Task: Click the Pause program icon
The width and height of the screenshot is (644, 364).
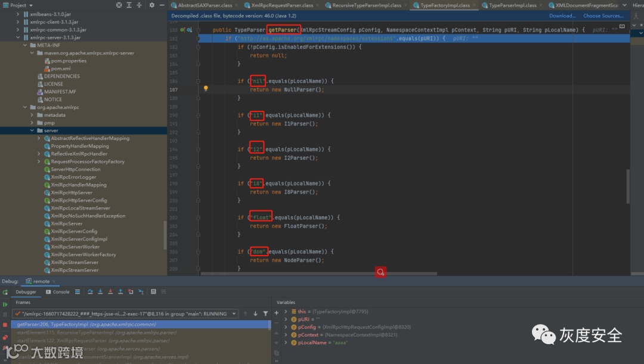Action: [x=5, y=315]
